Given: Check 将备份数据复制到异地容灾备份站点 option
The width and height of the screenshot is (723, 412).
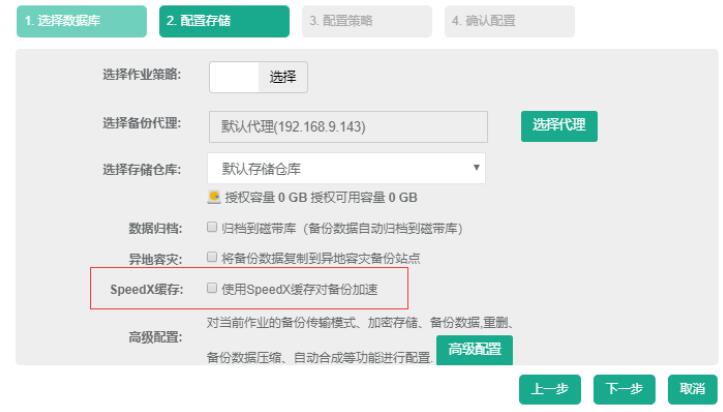Looking at the screenshot, I should 212,257.
